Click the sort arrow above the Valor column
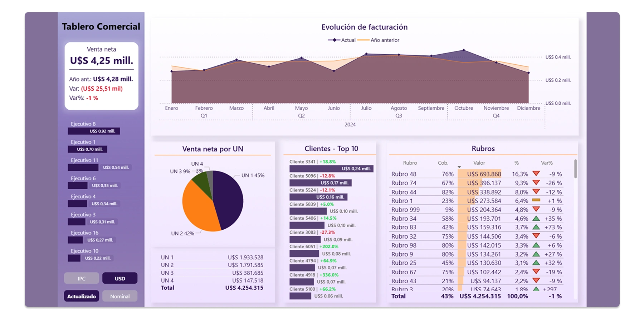This screenshot has height=319, width=644. click(459, 167)
